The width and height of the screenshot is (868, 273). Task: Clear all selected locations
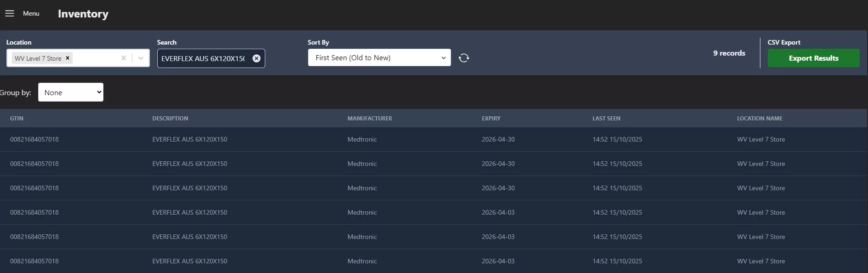click(x=123, y=58)
